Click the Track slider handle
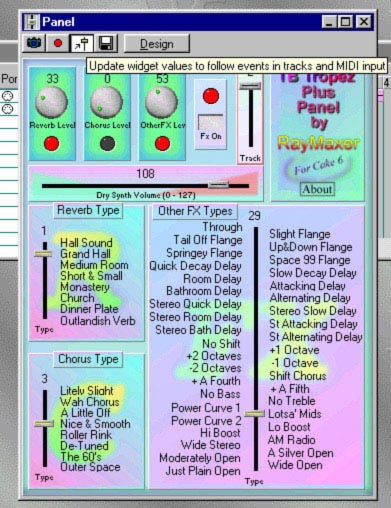Image resolution: width=391 pixels, height=508 pixels. pos(250,86)
